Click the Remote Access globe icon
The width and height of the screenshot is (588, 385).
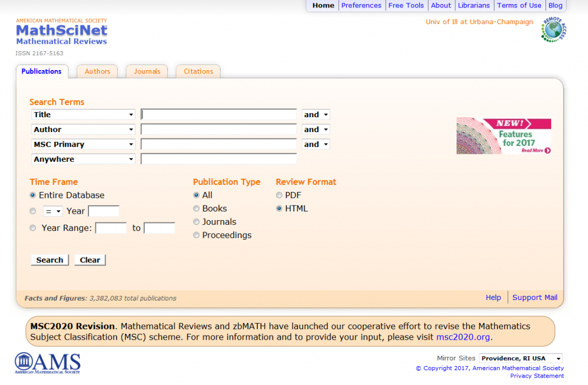click(553, 29)
